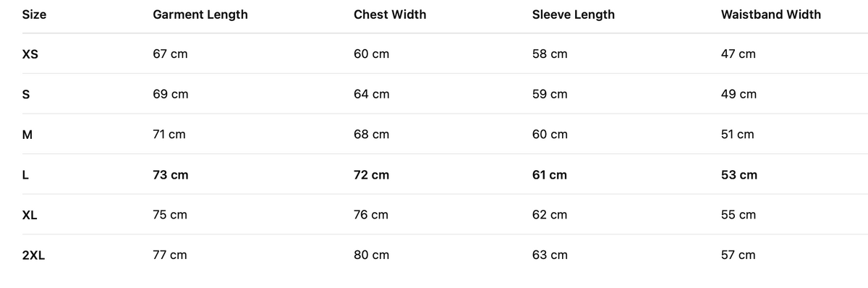
Task: Select the 2XL size row label
Action: tap(33, 255)
